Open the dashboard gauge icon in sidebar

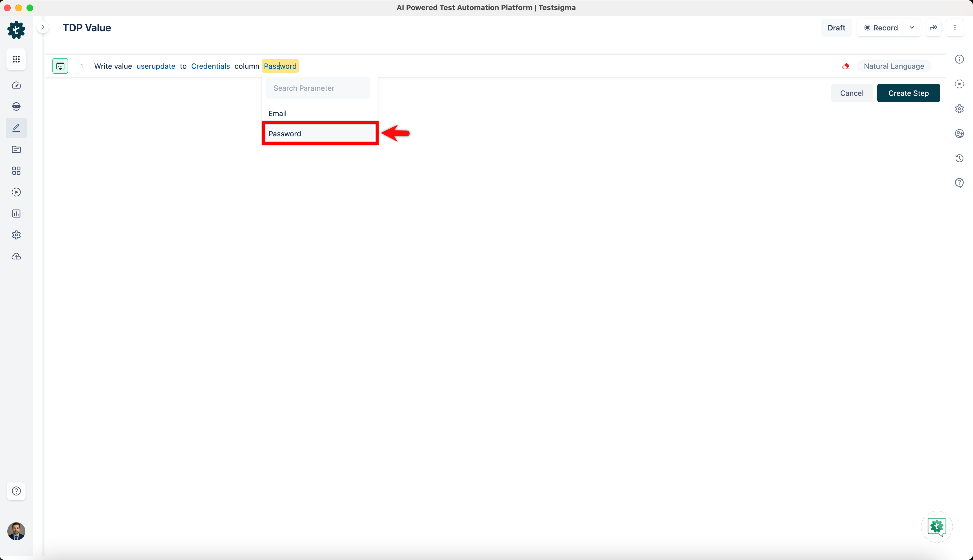click(x=16, y=85)
